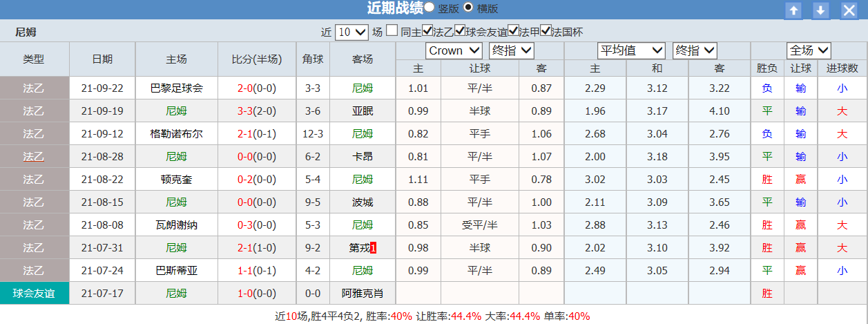The image size is (868, 324).
Task: Click Crown home odds 1.11
Action: click(418, 180)
